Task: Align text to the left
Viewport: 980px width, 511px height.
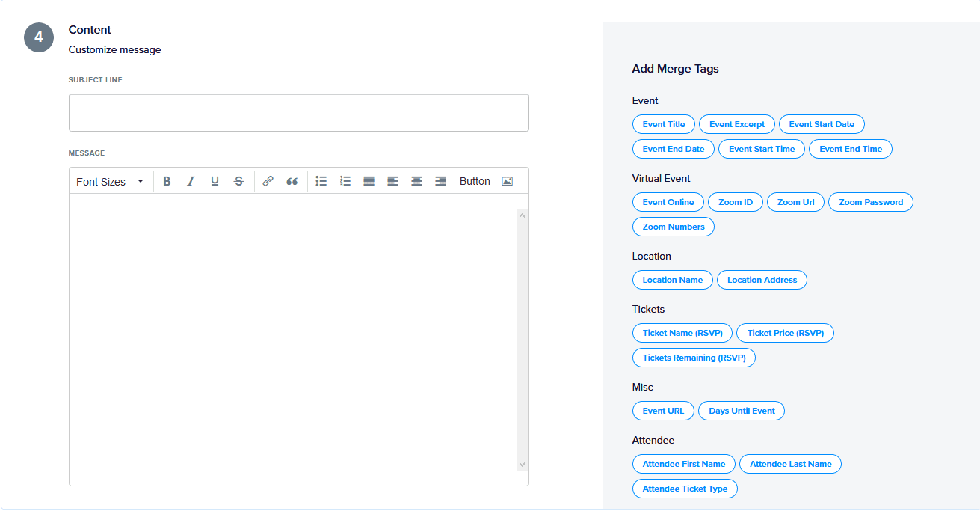Action: pos(392,180)
